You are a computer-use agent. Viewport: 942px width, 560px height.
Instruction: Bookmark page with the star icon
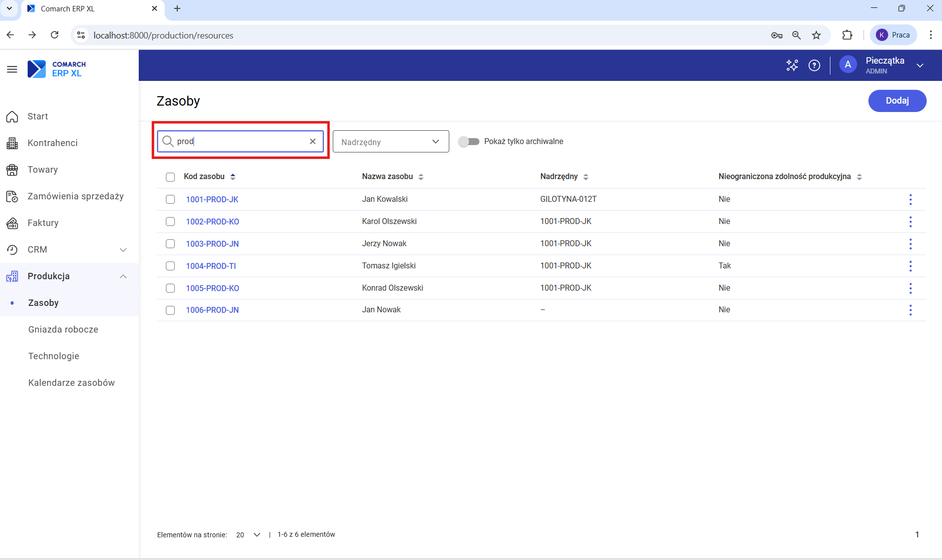[817, 35]
